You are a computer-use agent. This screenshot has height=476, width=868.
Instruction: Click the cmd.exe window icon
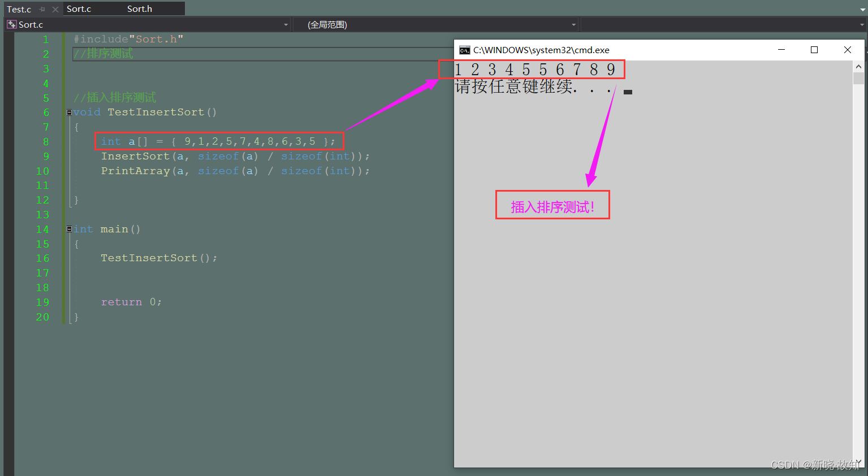tap(464, 50)
